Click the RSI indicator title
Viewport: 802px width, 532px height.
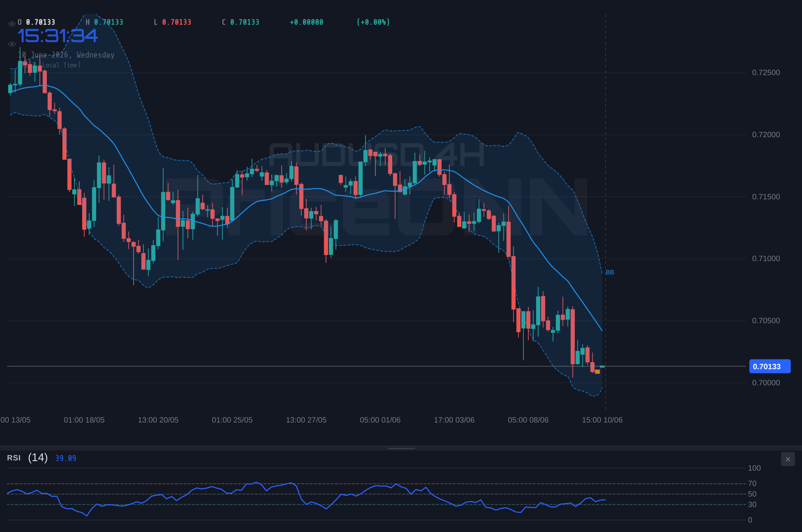point(14,458)
